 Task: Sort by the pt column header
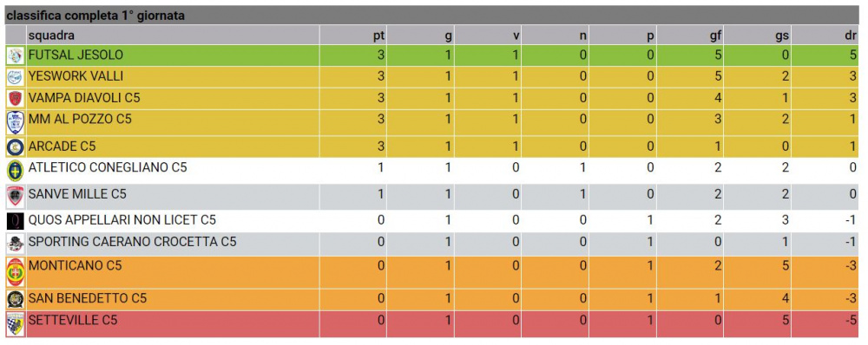click(378, 36)
